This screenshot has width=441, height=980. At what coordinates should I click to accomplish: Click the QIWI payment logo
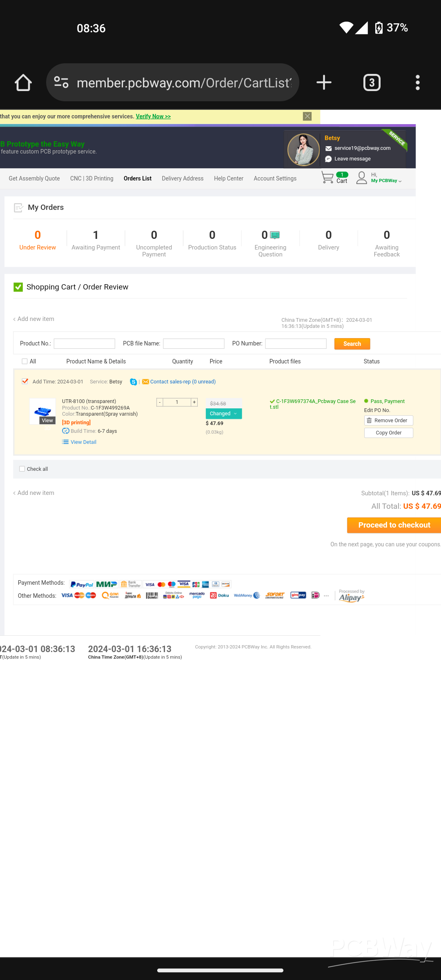pos(110,595)
